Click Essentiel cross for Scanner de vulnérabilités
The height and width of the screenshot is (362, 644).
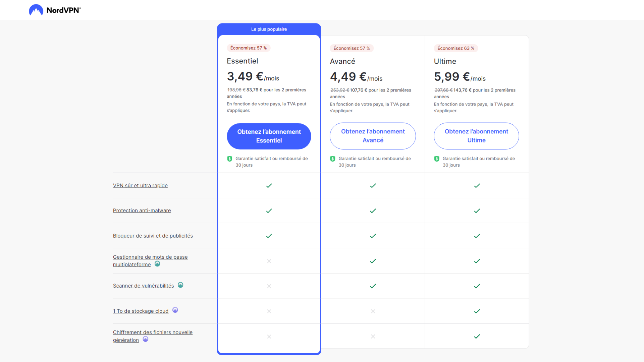[269, 286]
